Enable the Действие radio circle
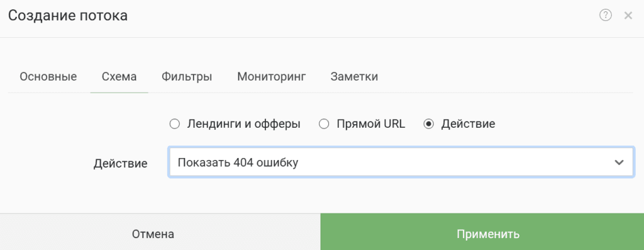Viewport: 644px width, 250px height. coord(429,124)
